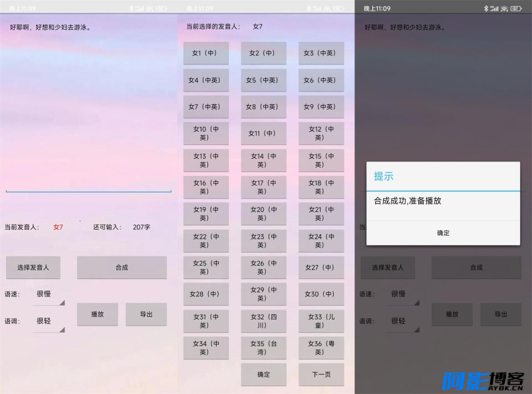Pick voice 女8（中英）
The image size is (532, 394).
click(263, 107)
